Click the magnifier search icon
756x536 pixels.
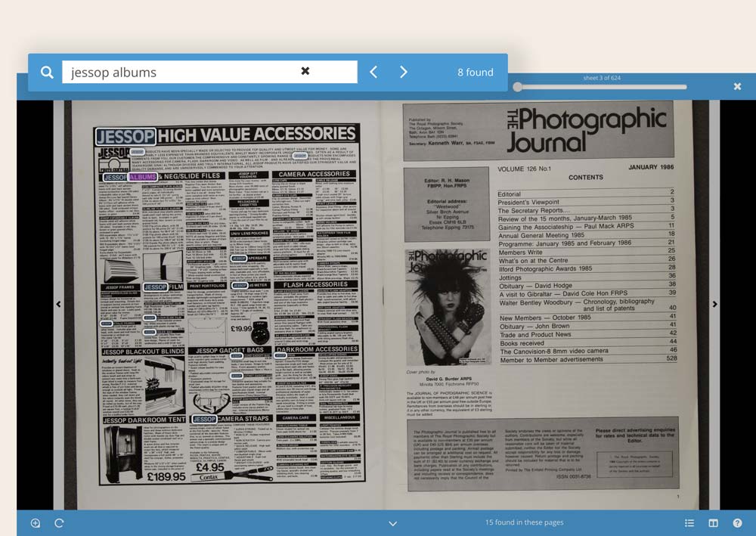47,73
